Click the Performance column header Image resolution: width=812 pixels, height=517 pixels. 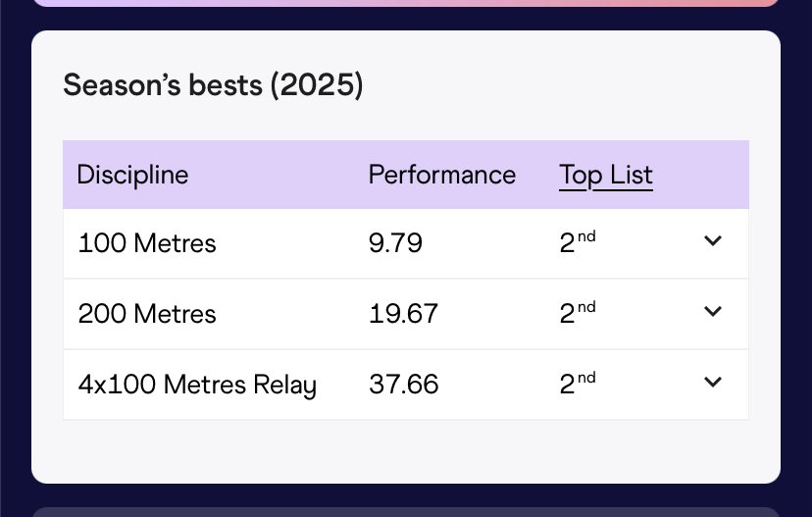click(x=441, y=175)
